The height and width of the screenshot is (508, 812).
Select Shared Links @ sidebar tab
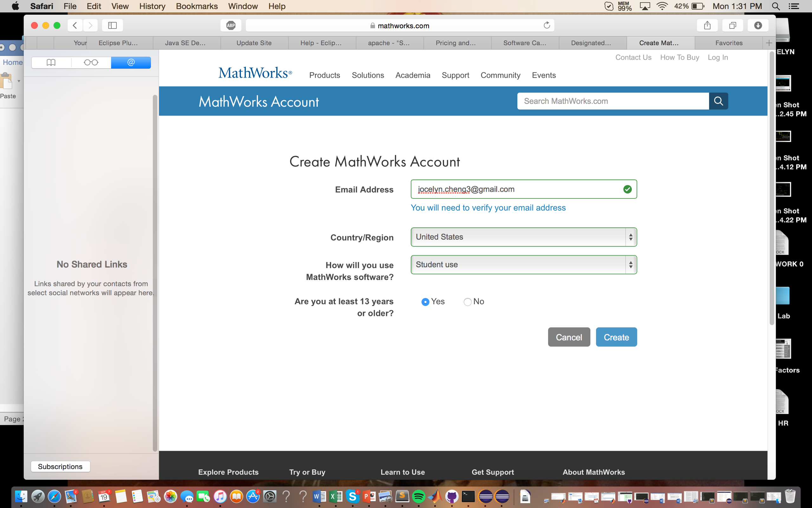[131, 63]
